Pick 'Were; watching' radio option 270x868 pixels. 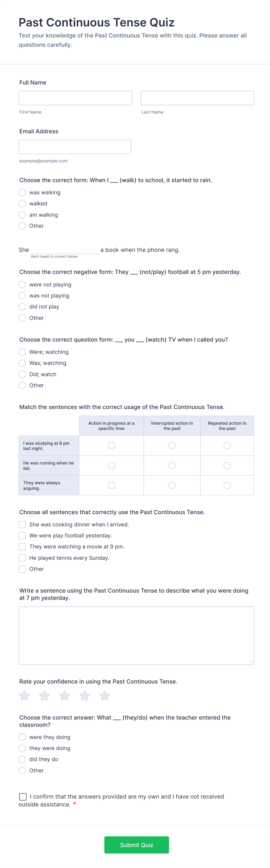22,352
